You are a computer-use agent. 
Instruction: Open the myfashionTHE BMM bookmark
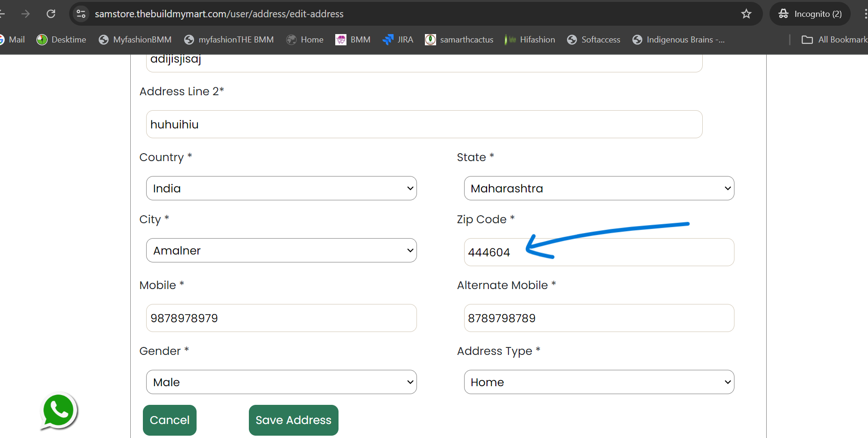pos(229,40)
